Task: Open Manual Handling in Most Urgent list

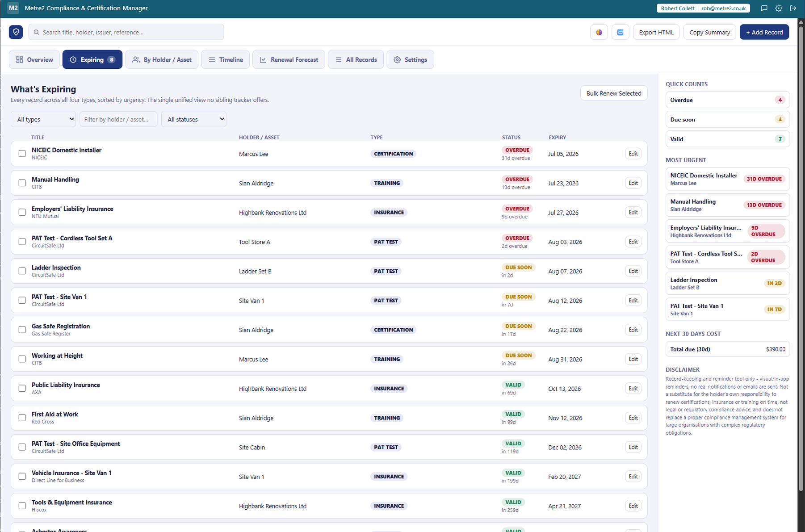Action: (x=728, y=205)
